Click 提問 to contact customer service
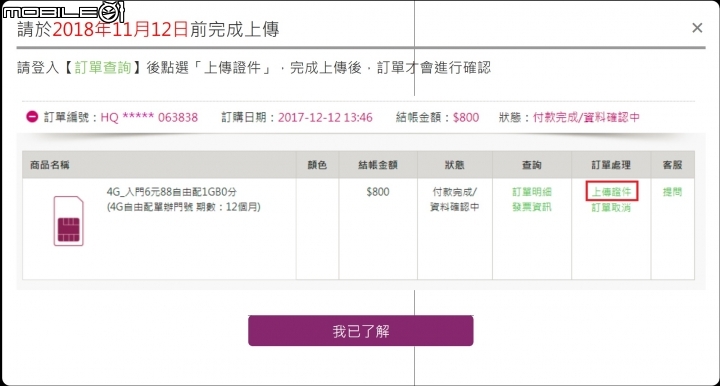The width and height of the screenshot is (720, 386). pos(672,192)
